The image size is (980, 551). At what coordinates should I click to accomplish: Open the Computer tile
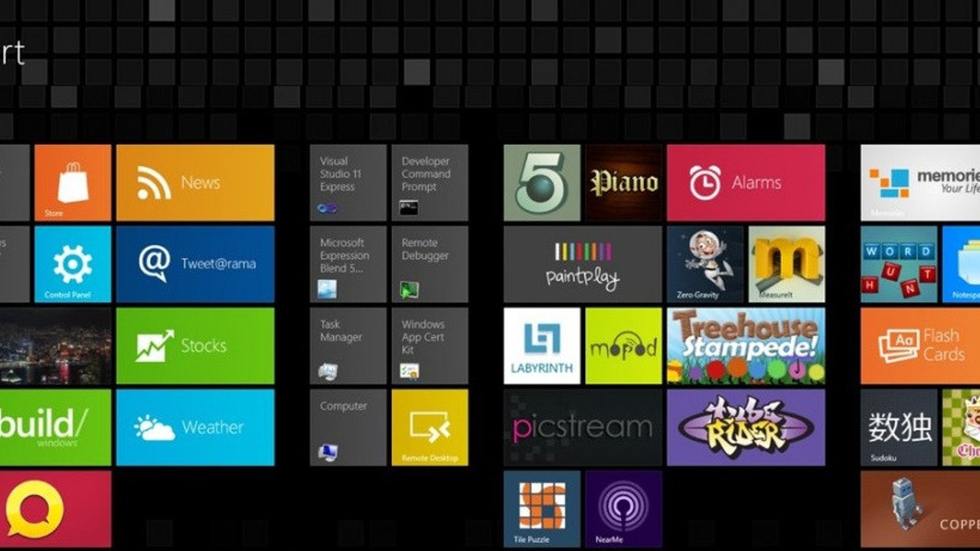[x=348, y=427]
